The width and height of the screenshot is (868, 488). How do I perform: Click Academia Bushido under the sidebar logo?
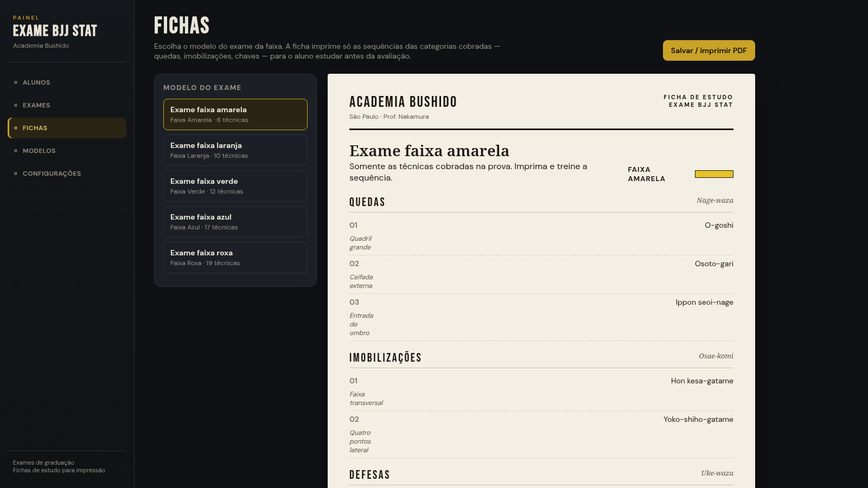tap(41, 46)
